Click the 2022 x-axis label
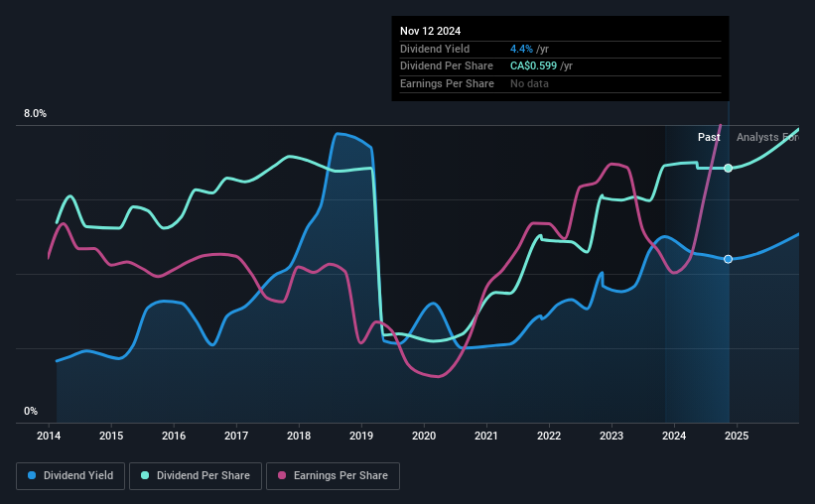This screenshot has width=815, height=504. (549, 436)
